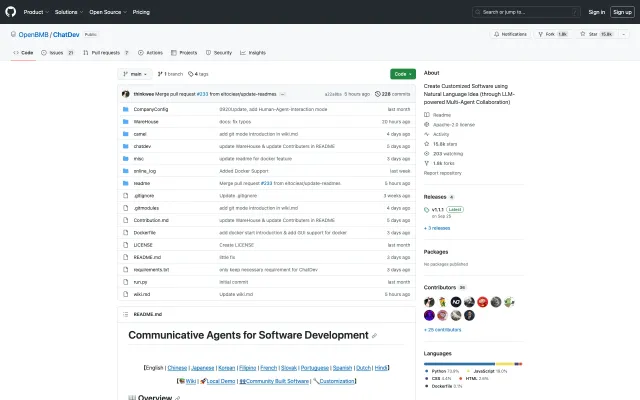Star the ChatDev repository
The image size is (640, 400).
click(x=596, y=34)
